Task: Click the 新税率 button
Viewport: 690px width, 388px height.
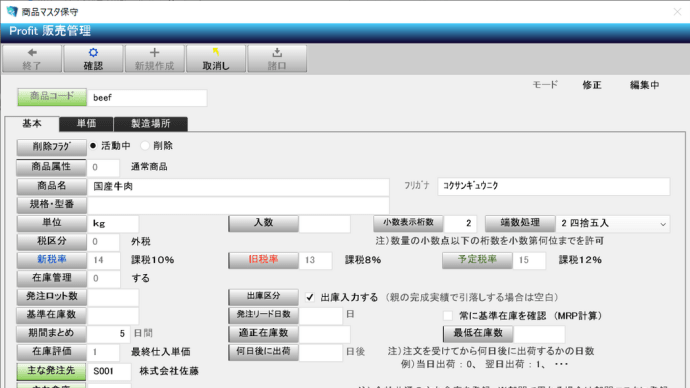Action: coord(51,260)
